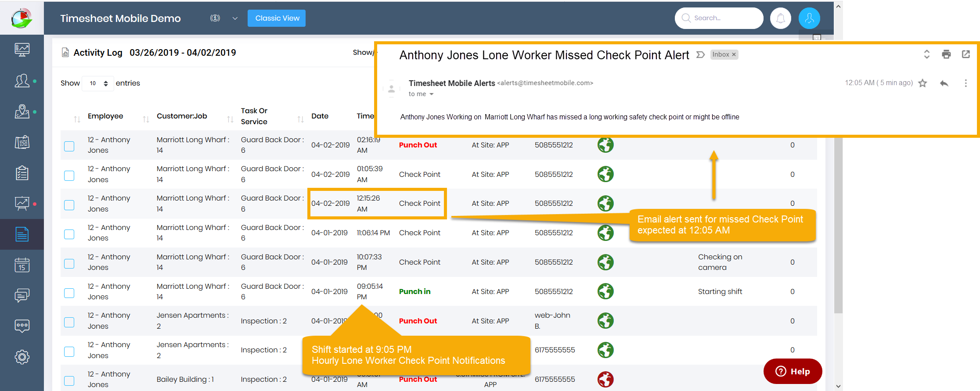
Task: Tick checkbox for 10:07:33 PM Check Point row
Action: tap(69, 264)
